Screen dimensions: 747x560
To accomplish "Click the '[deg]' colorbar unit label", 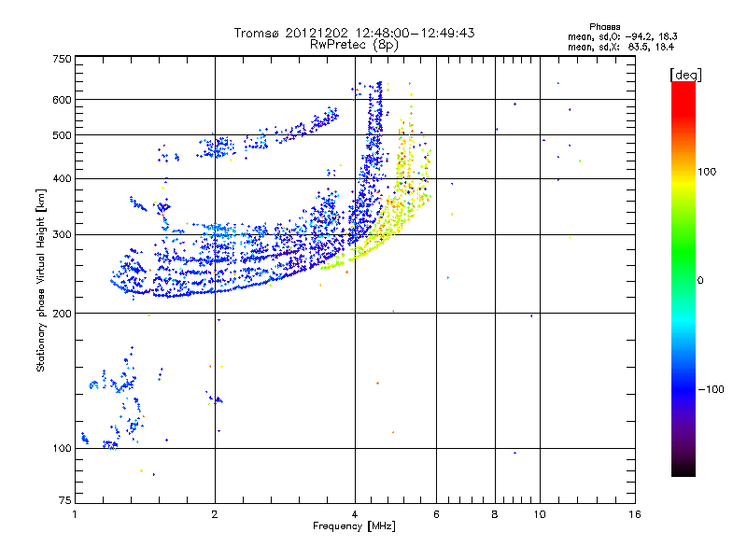I will point(685,76).
